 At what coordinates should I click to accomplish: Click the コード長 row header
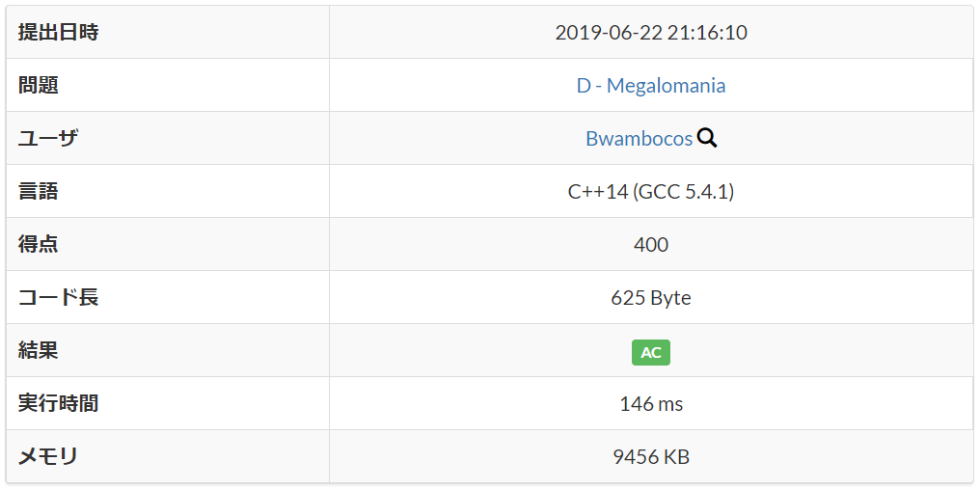pos(58,298)
